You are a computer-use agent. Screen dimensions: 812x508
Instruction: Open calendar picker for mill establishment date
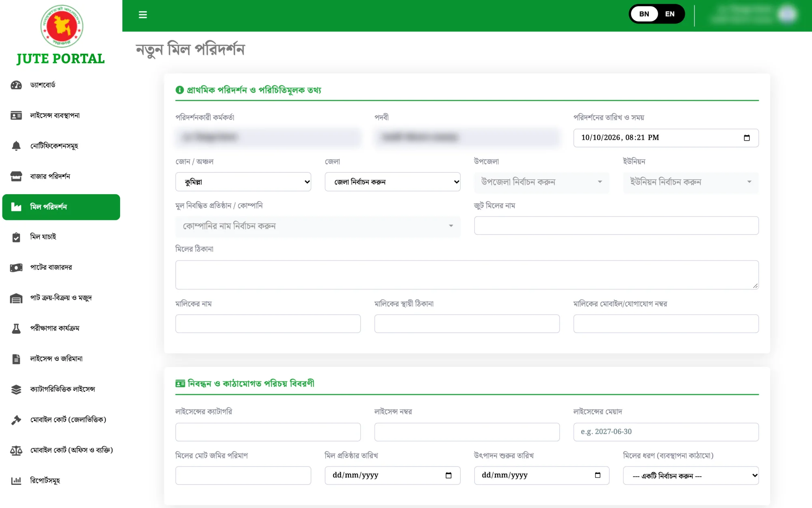(x=449, y=475)
